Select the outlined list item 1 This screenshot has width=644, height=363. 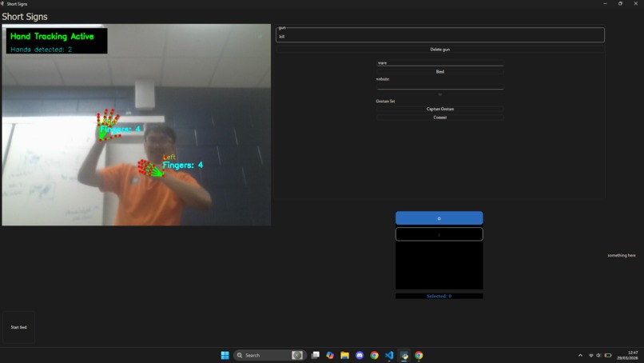[x=439, y=234]
